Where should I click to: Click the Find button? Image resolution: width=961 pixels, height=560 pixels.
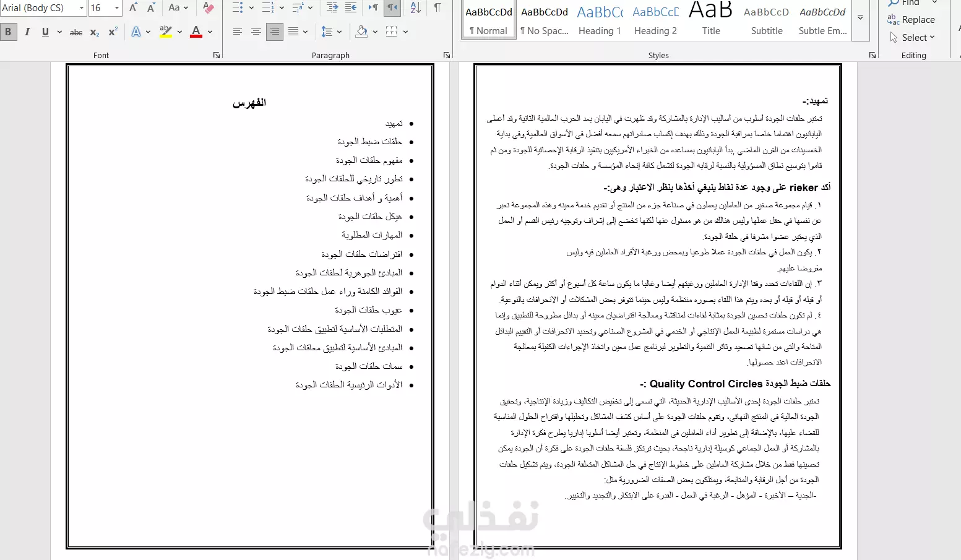(904, 3)
